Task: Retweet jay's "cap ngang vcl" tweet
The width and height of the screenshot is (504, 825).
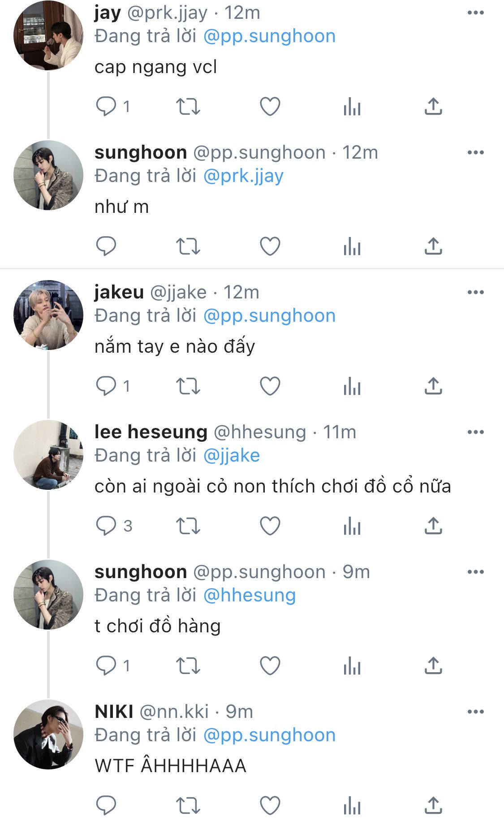Action: (x=188, y=107)
